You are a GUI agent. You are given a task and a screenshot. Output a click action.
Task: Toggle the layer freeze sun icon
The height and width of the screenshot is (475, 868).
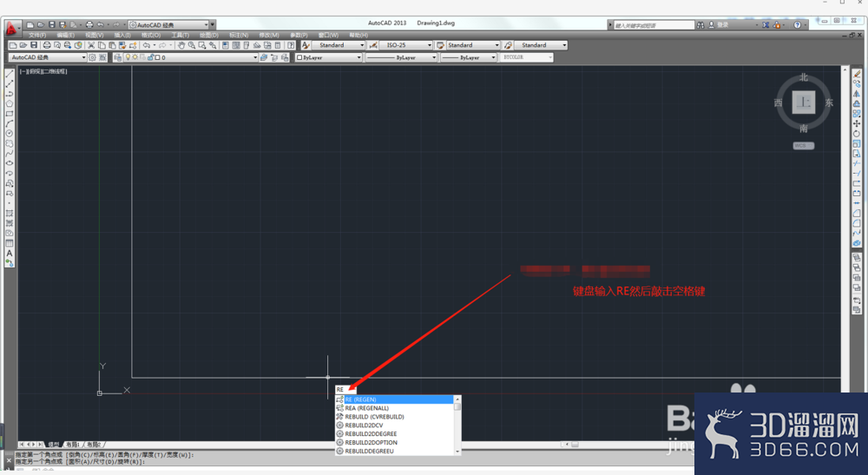135,57
